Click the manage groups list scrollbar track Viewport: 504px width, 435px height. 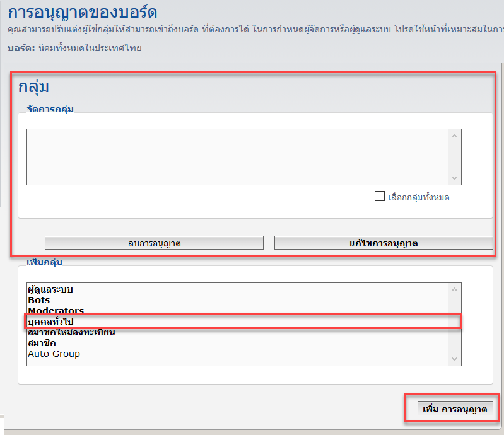(454, 157)
